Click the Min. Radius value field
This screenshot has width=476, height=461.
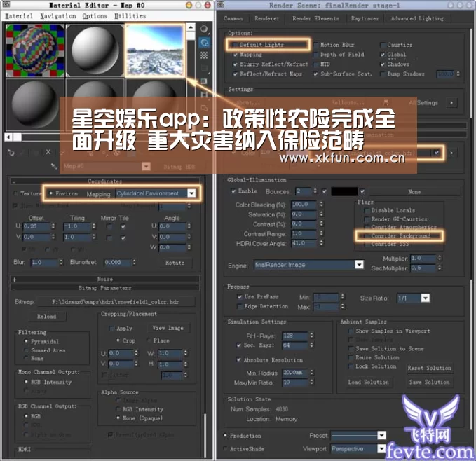click(295, 373)
